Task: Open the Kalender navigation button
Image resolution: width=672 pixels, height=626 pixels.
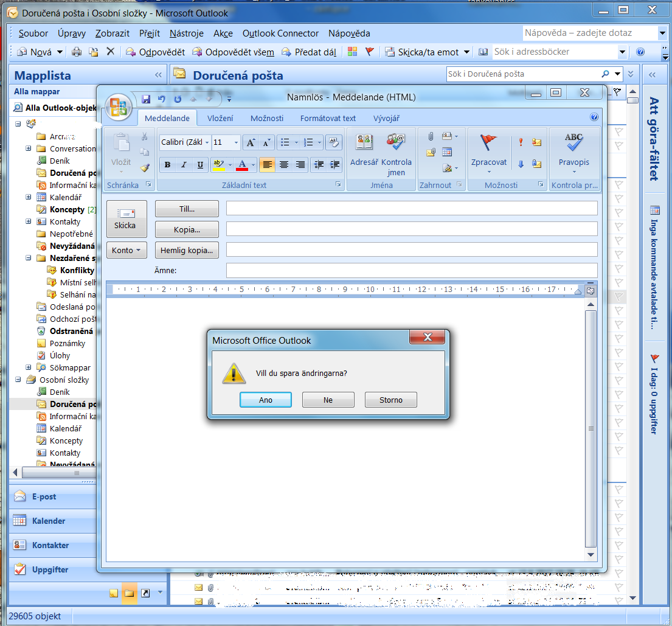Action: (x=52, y=521)
